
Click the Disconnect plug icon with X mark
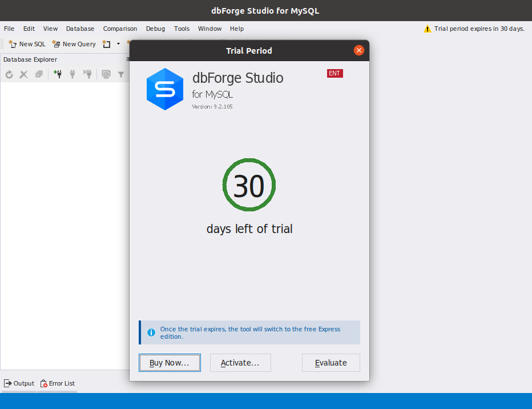coord(87,74)
